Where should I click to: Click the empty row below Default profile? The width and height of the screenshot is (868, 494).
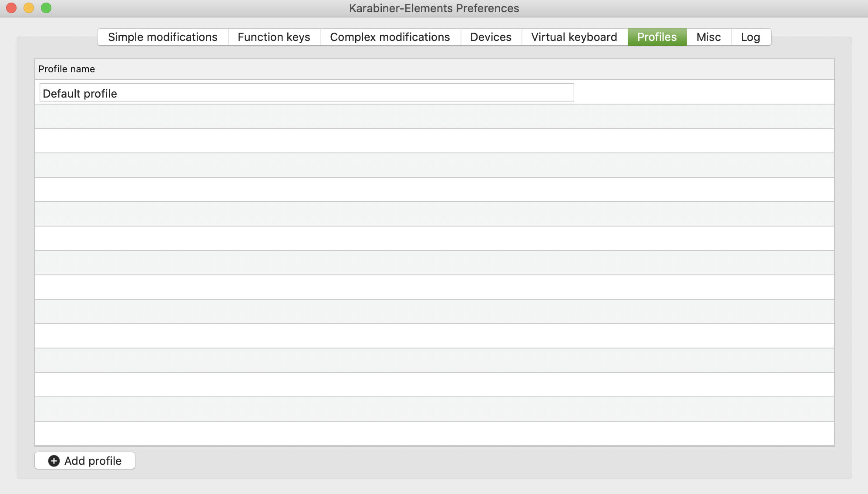(434, 116)
